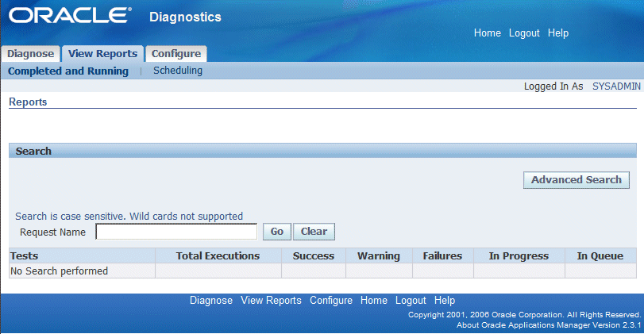Click the Help footer link
The image size is (644, 334).
pos(445,301)
